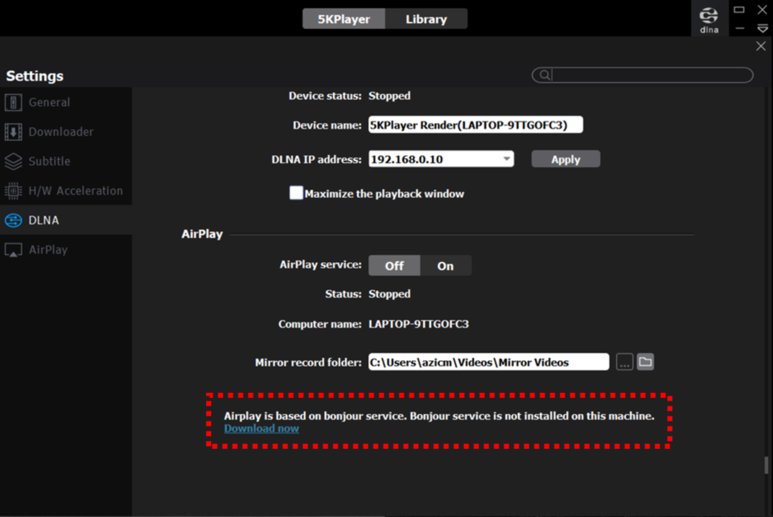This screenshot has height=517, width=773.
Task: Expand the DLNA IP address dropdown
Action: [x=506, y=159]
